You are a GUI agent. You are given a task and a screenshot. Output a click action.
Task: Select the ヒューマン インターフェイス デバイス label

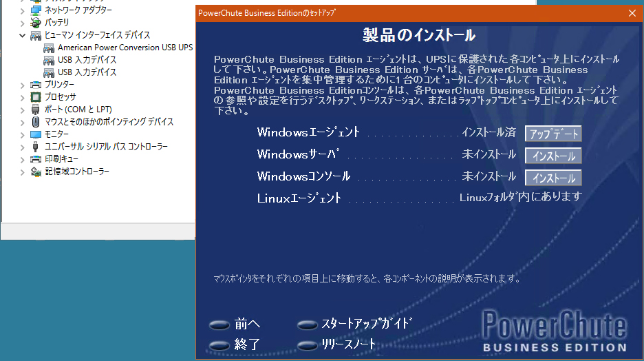[97, 35]
